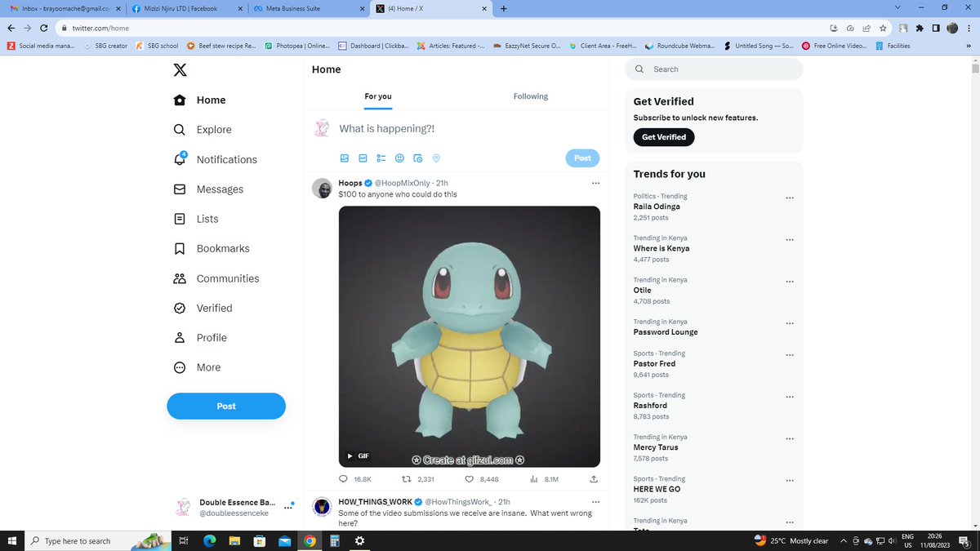
Task: Open more options on HOW_THINGS_WORK post
Action: click(595, 501)
